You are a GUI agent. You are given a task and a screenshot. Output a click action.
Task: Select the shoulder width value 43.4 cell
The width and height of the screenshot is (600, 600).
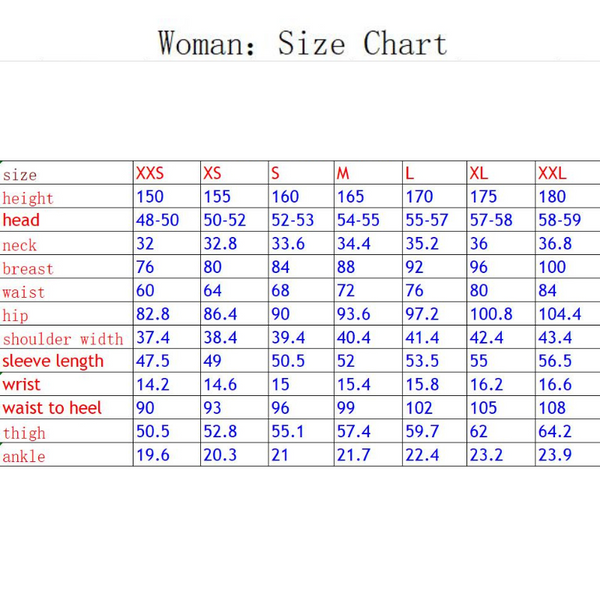[x=555, y=339]
